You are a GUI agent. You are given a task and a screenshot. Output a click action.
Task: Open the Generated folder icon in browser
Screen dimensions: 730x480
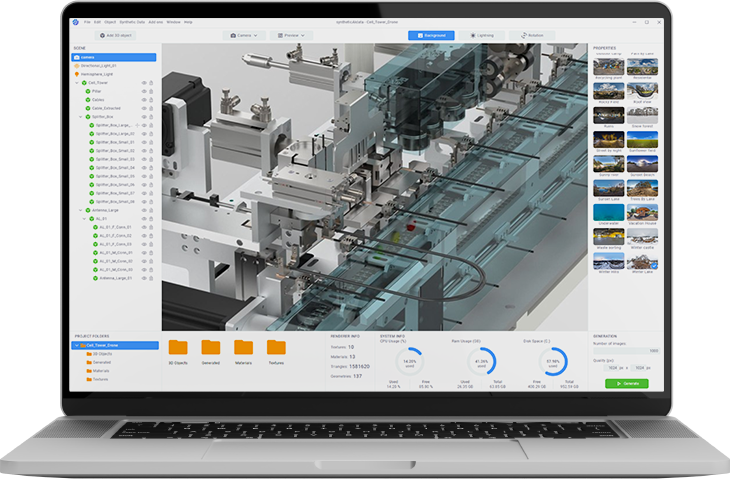(211, 347)
